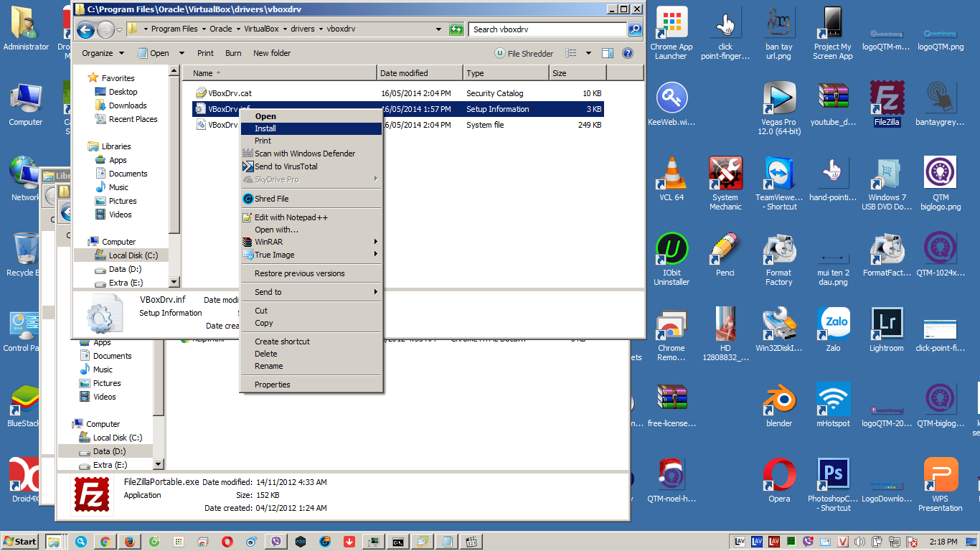The image size is (980, 551).
Task: Open FileZilla desktop shortcut
Action: point(887,100)
